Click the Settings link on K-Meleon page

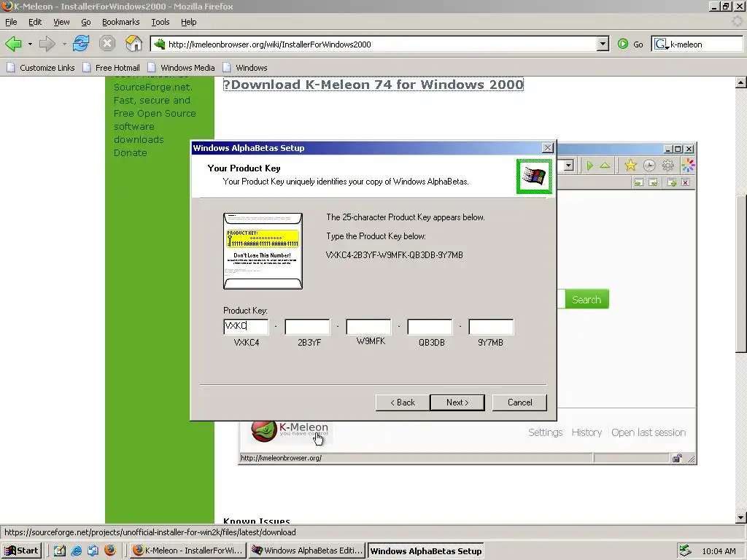[x=546, y=432]
